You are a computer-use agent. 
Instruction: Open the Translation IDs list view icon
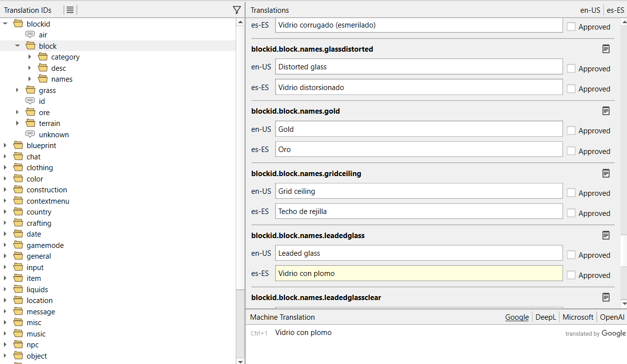(70, 10)
